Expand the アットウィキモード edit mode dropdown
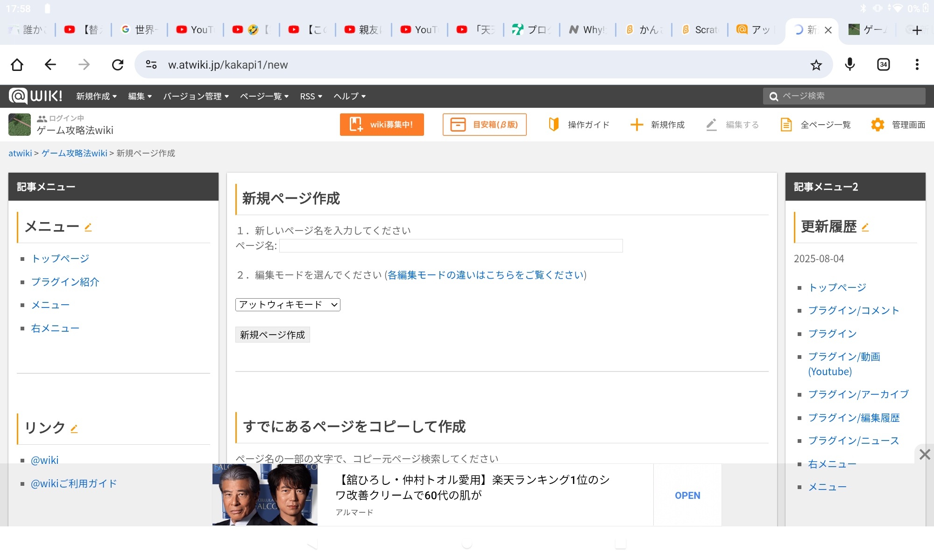The height and width of the screenshot is (560, 934). point(288,305)
